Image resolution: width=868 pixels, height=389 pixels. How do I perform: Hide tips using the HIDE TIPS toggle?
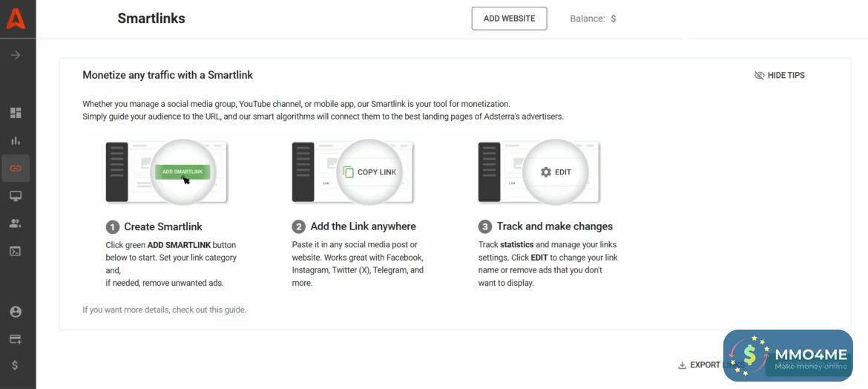pos(779,76)
